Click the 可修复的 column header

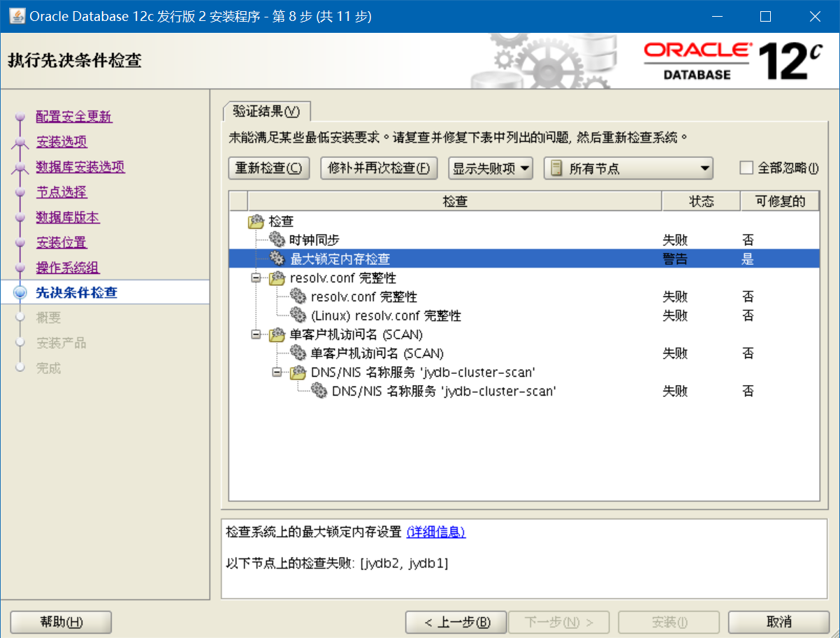pos(780,201)
